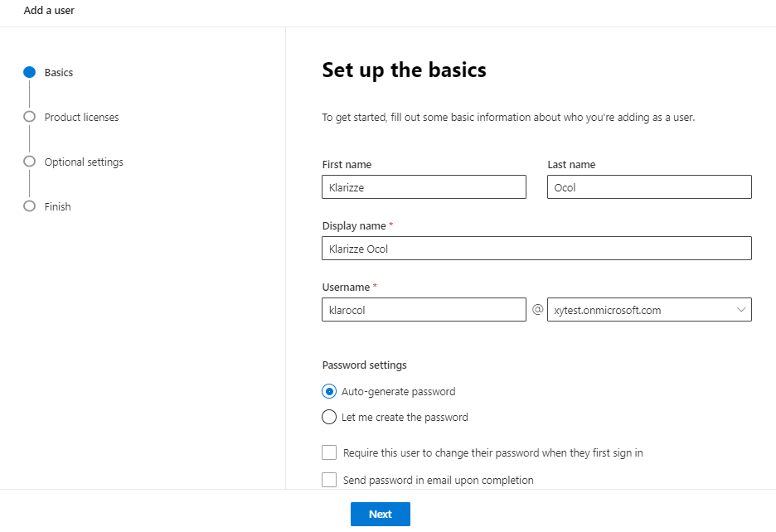The height and width of the screenshot is (532, 776).
Task: Choose Let me create the password
Action: [x=329, y=417]
